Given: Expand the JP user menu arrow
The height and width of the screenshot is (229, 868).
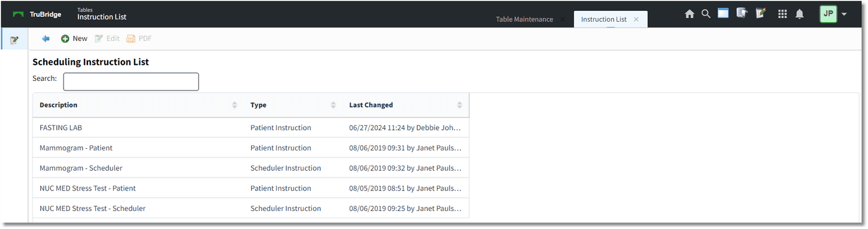Looking at the screenshot, I should [844, 14].
